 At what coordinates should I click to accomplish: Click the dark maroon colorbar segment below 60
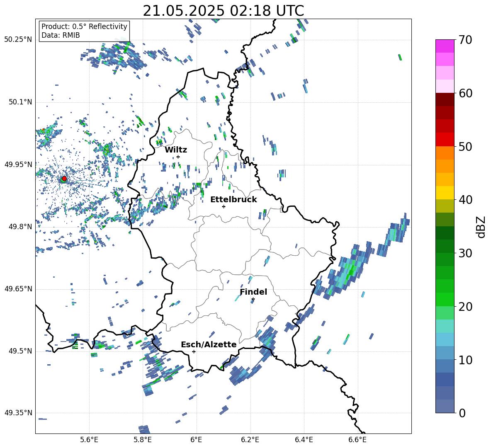[x=445, y=99]
